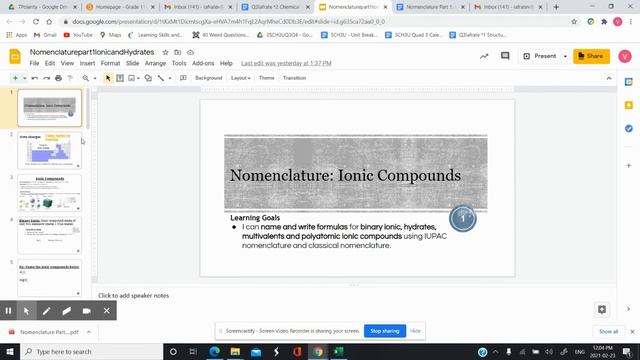Open the Present options dropdown arrow

(x=565, y=56)
